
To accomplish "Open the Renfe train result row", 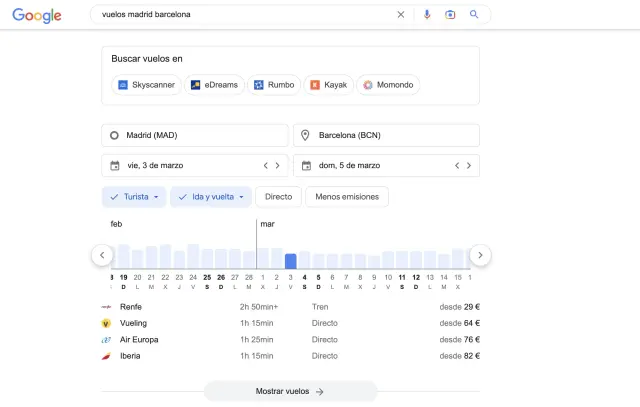I will [x=290, y=307].
